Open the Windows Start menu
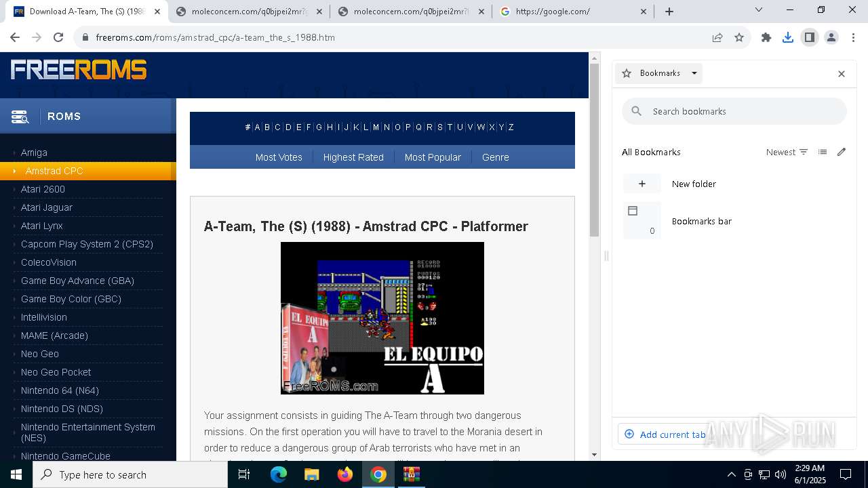The image size is (868, 488). pos(16,474)
